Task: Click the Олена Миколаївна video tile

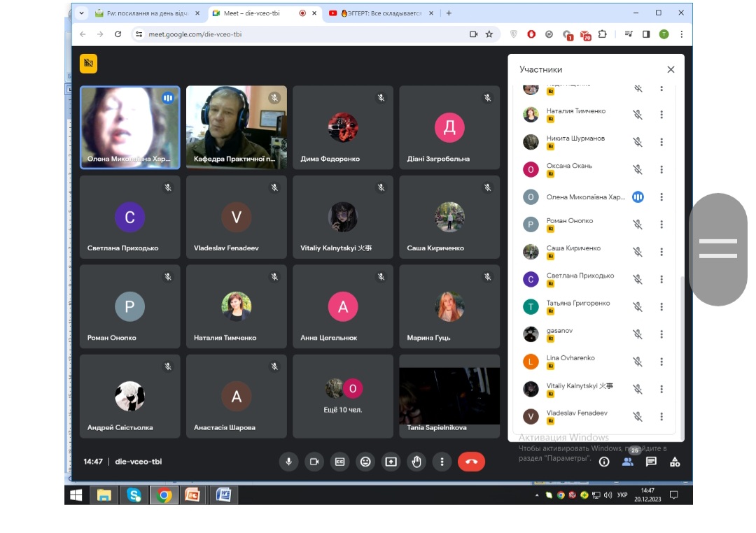Action: click(x=129, y=128)
